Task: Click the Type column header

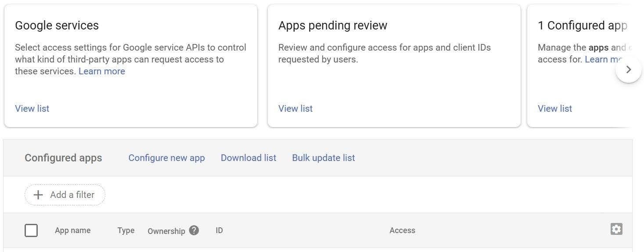Action: (126, 230)
